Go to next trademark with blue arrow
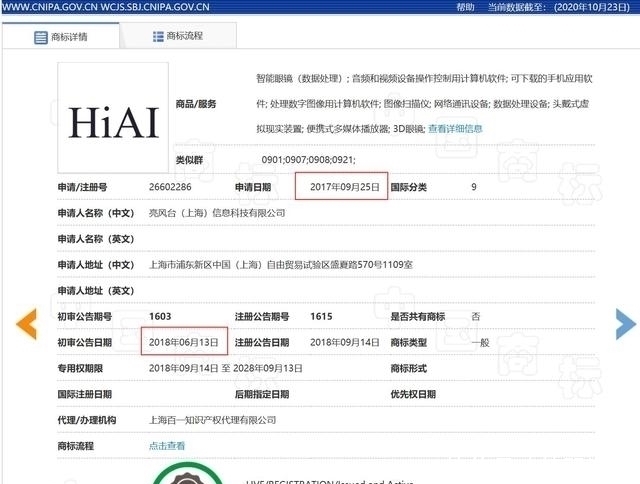This screenshot has width=640, height=484. pos(625,324)
